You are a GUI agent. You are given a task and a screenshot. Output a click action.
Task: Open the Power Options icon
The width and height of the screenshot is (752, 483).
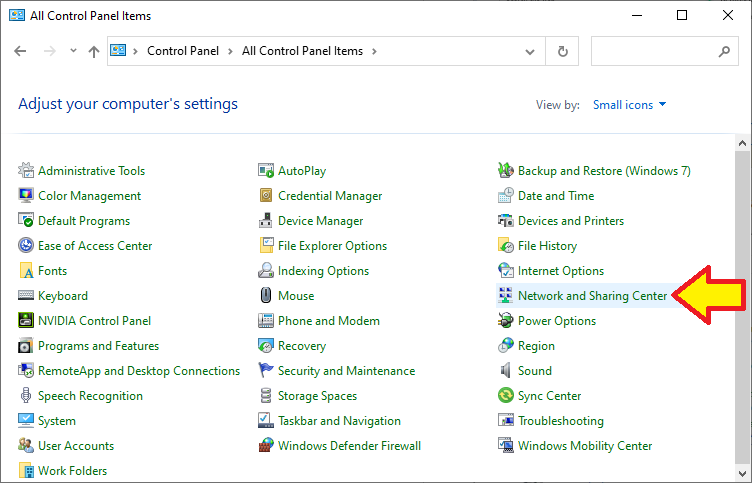point(505,320)
